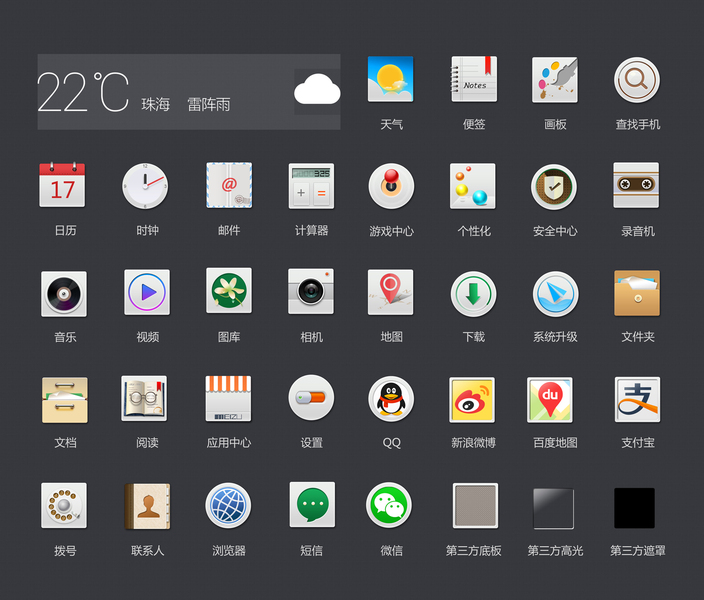Tap the cloud icon in weather widget
This screenshot has width=704, height=600.
coord(317,89)
